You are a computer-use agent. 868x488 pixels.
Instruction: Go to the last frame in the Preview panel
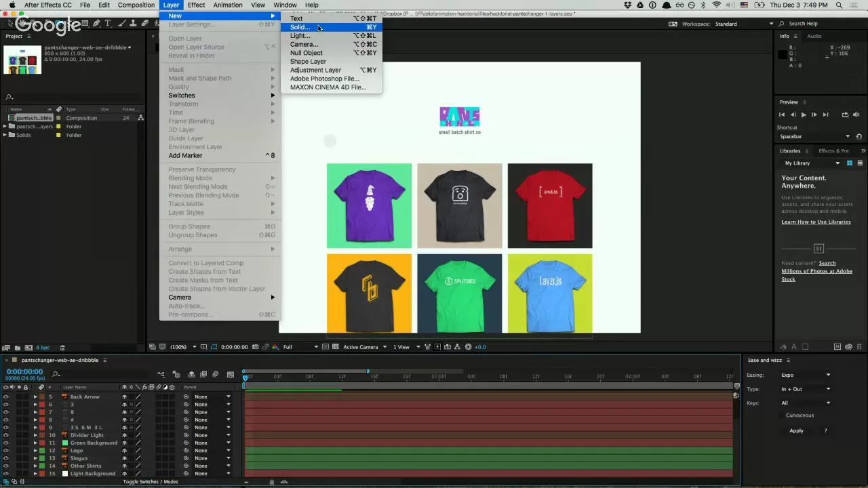click(825, 115)
